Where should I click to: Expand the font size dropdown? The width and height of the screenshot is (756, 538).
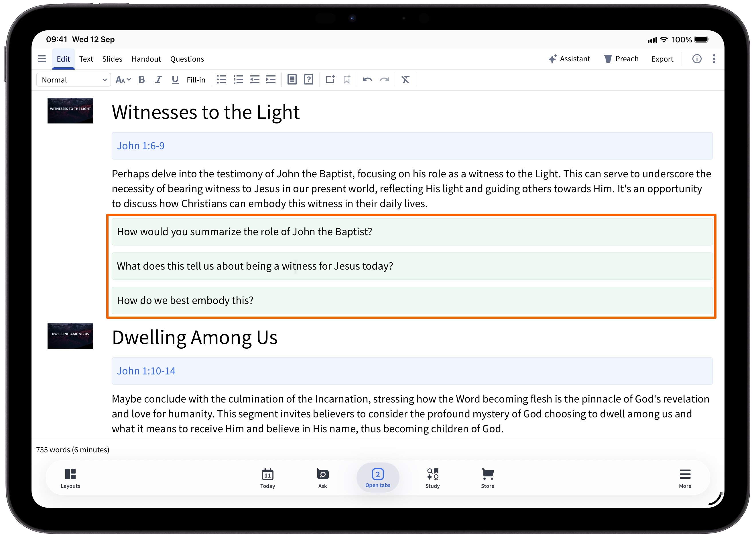pyautogui.click(x=123, y=80)
